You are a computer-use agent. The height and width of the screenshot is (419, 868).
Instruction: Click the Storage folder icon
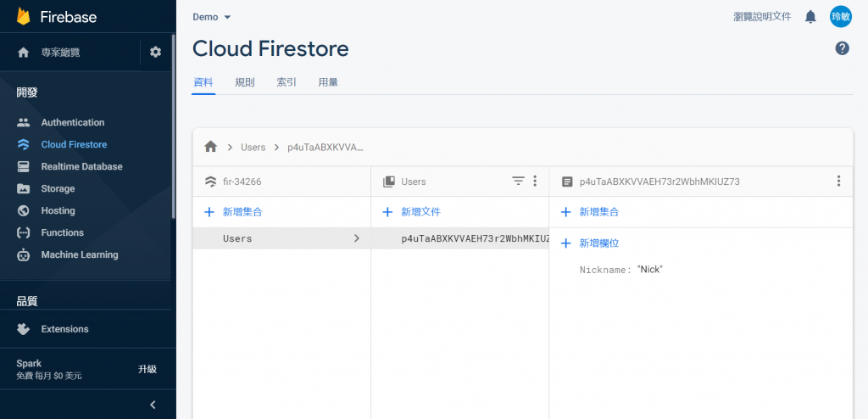pyautogui.click(x=23, y=188)
